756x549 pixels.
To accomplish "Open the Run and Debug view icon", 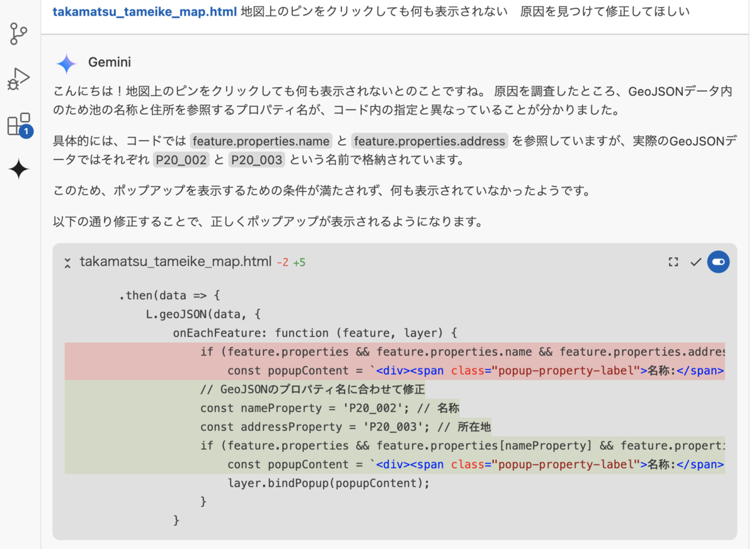I will pos(19,79).
